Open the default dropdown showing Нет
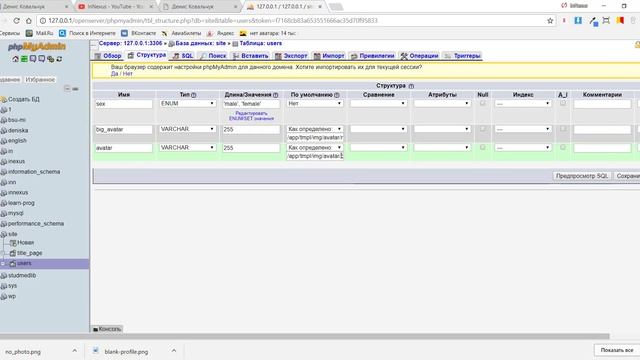 coord(315,104)
